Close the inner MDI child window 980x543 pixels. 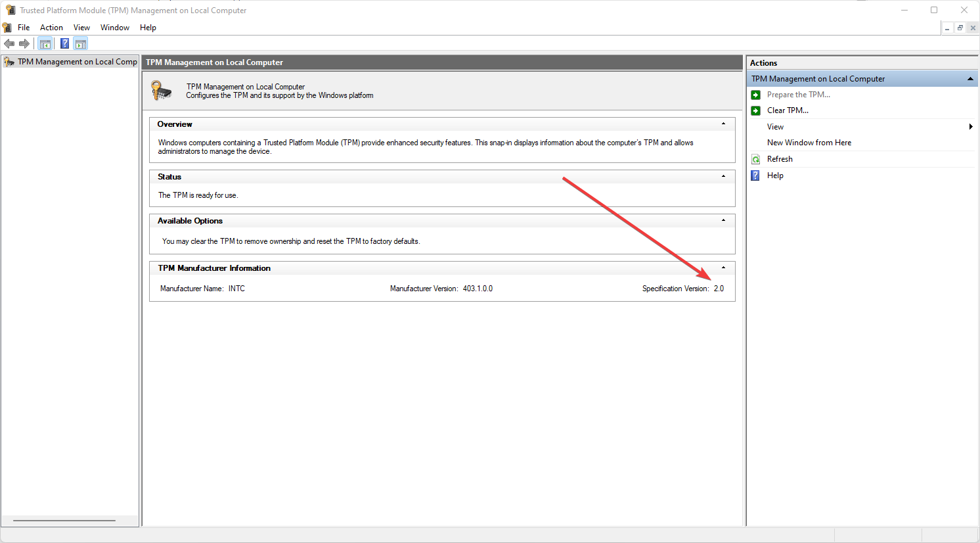coord(973,28)
